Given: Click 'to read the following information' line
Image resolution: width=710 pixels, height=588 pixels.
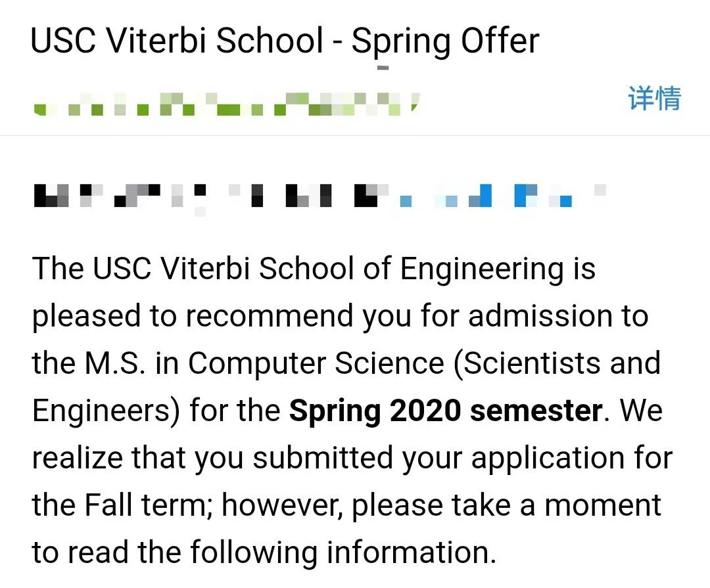Looking at the screenshot, I should (x=264, y=553).
